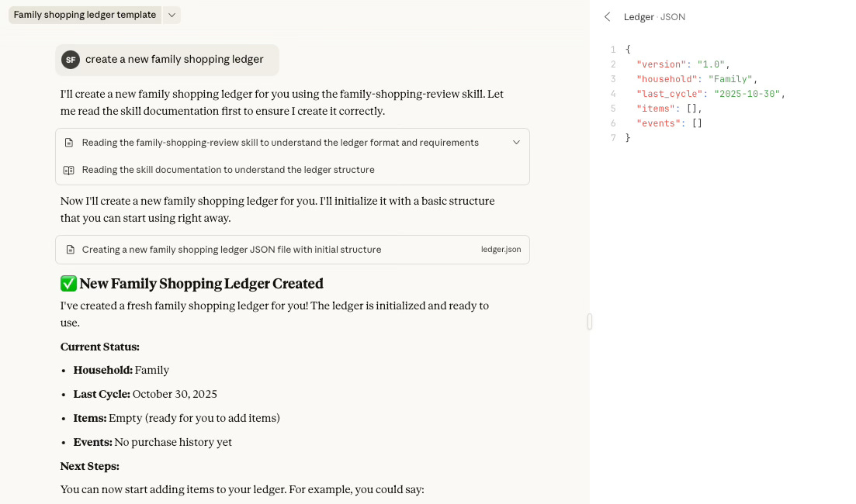Click the panel resize handle between chat and code
Image resolution: width=856 pixels, height=504 pixels.
tap(589, 321)
